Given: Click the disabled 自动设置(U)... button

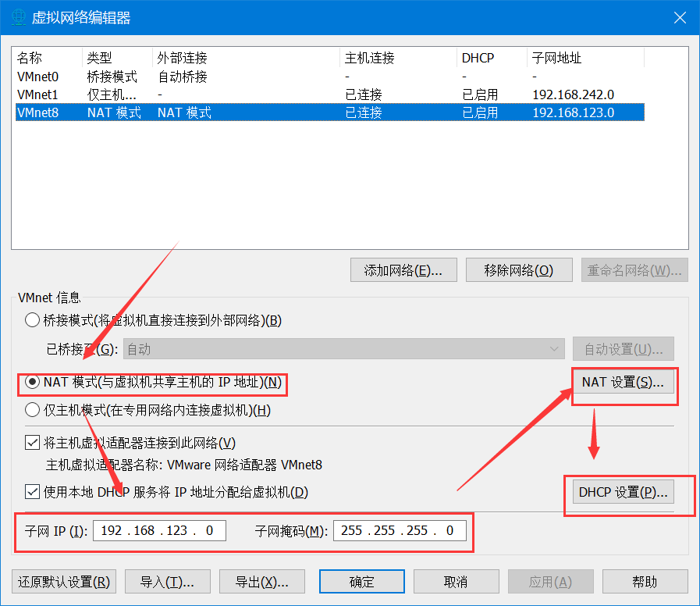Looking at the screenshot, I should (x=624, y=349).
